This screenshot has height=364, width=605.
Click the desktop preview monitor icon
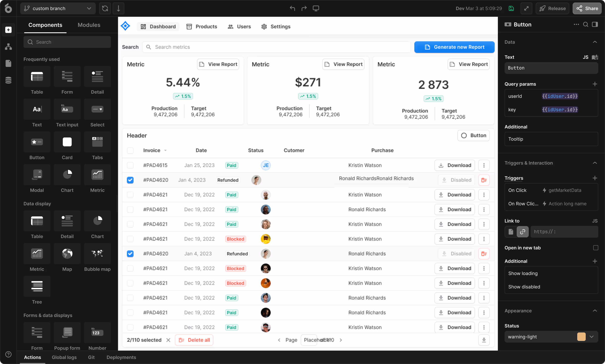[x=316, y=8]
